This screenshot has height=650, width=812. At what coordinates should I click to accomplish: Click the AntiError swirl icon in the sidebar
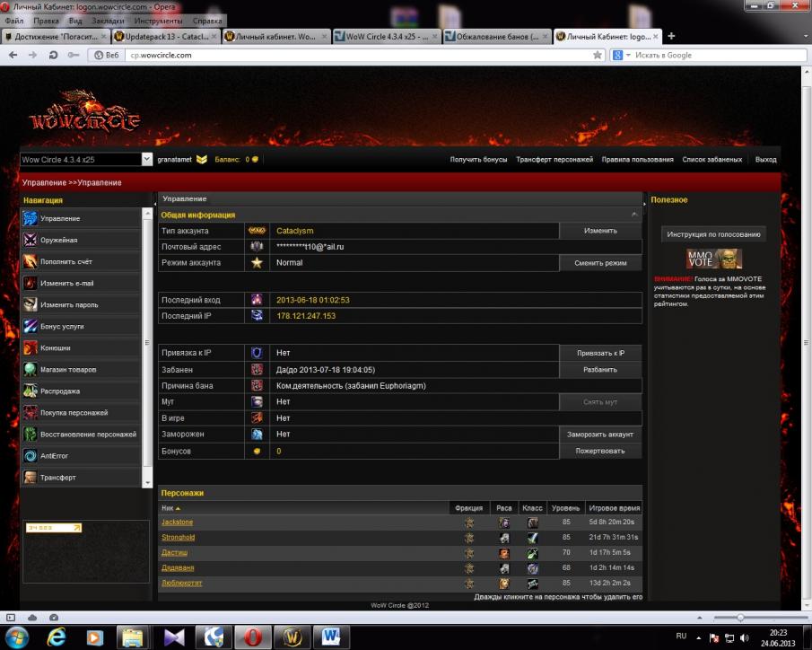(x=31, y=455)
